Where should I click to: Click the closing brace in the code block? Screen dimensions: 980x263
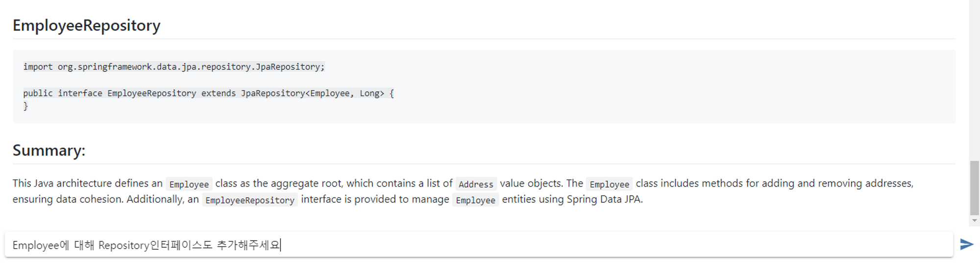click(x=25, y=106)
